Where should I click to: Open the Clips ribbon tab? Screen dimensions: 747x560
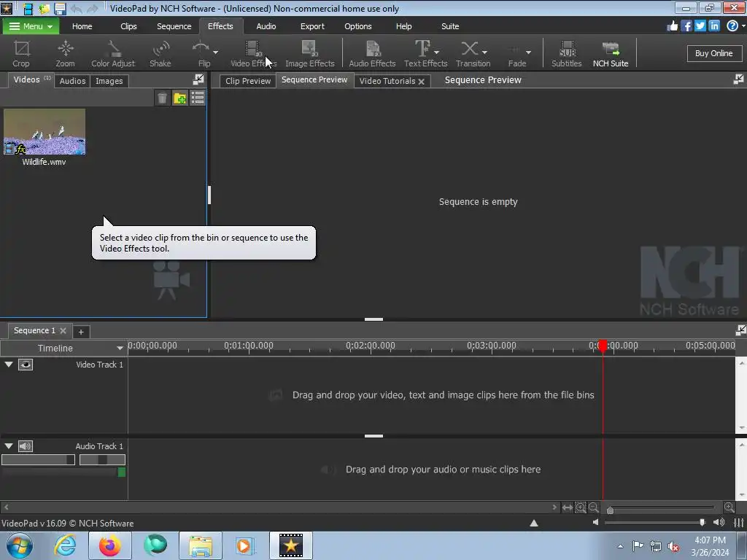click(x=128, y=26)
